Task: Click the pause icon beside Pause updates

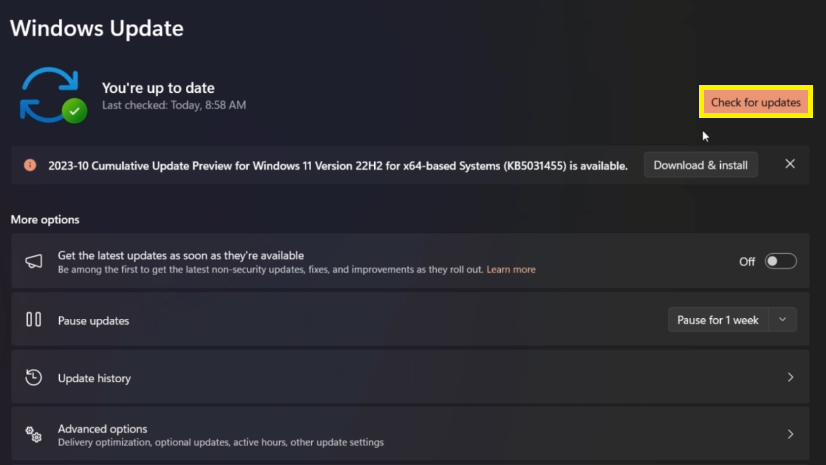Action: pos(34,320)
